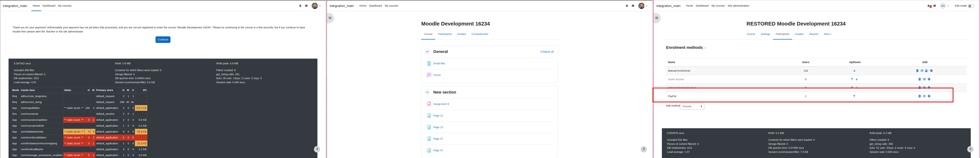
Task: Open settings gear for Guest access
Action: pos(929,79)
